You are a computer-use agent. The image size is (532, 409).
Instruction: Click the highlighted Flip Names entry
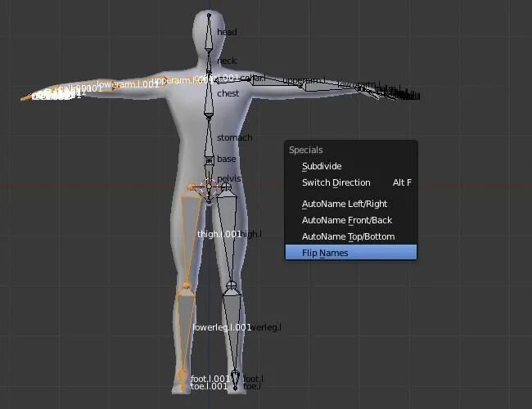[351, 253]
